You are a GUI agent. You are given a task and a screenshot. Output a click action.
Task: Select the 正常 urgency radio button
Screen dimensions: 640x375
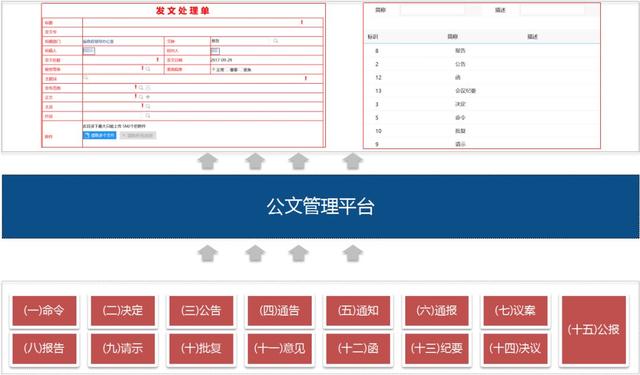(x=213, y=69)
